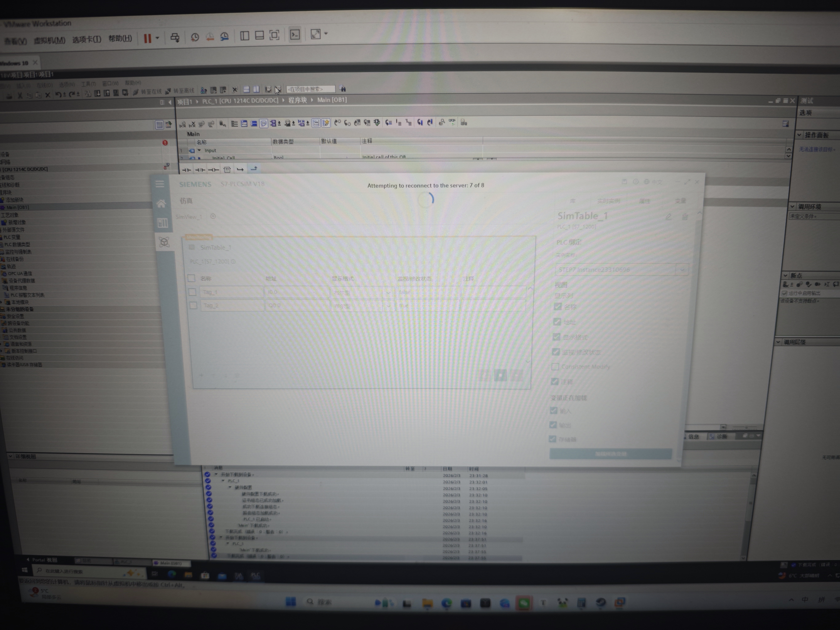Screen dimensions: 840x630
Task: Click VMware send Ctrl+Alt+Del icon
Action: (x=175, y=38)
